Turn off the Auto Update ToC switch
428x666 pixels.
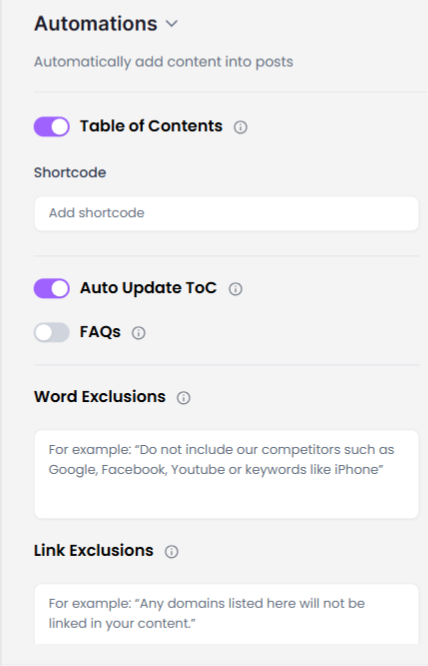(52, 288)
